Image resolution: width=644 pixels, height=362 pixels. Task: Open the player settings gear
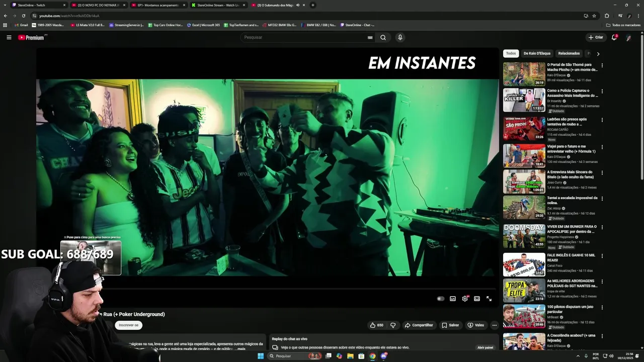pos(465,299)
